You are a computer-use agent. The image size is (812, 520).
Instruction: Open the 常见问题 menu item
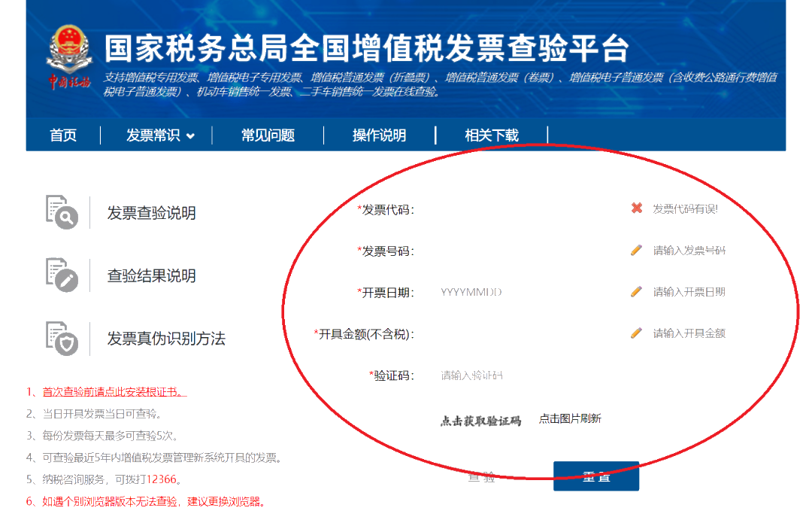pos(268,135)
